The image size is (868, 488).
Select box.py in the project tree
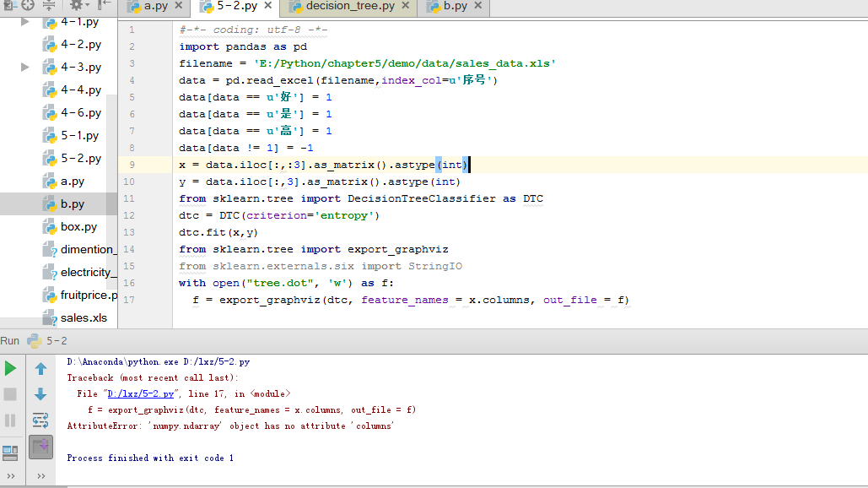[x=78, y=226]
